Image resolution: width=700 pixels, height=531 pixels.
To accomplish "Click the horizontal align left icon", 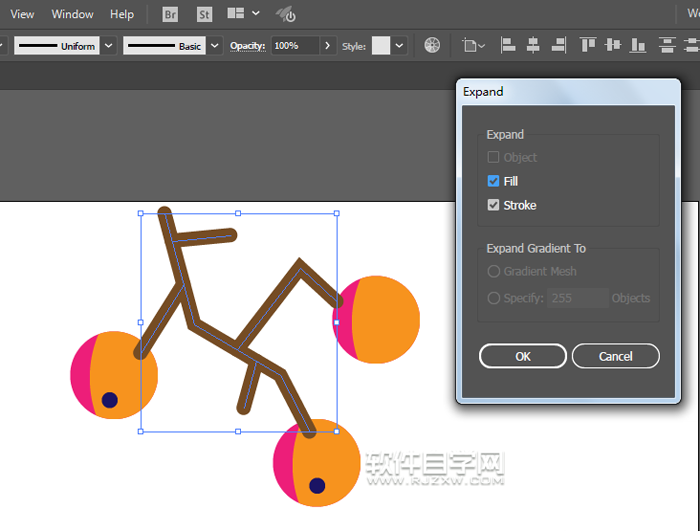I will click(x=508, y=46).
